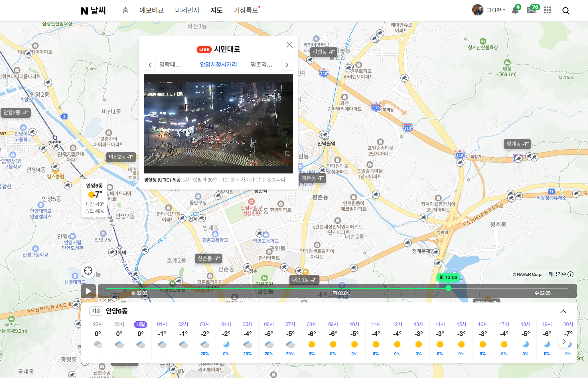Open the 미세먼지 tab
The width and height of the screenshot is (588, 378).
click(x=187, y=10)
